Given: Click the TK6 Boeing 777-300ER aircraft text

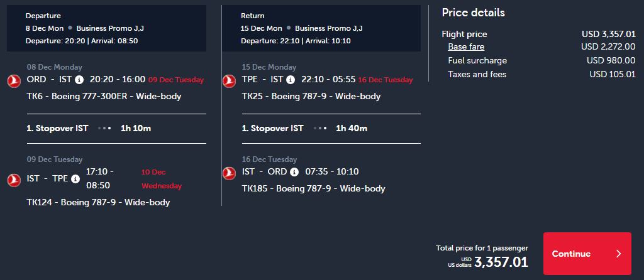Looking at the screenshot, I should coord(104,96).
